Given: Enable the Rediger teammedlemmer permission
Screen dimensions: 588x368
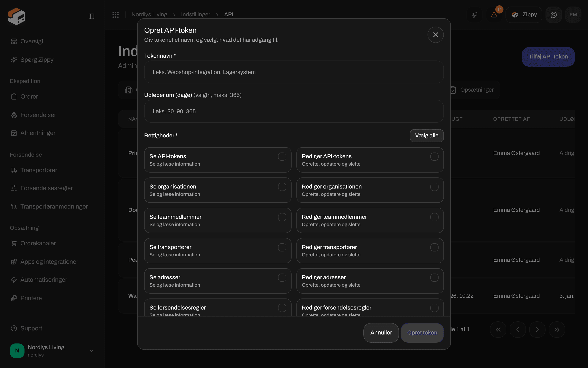Looking at the screenshot, I should click(x=434, y=217).
